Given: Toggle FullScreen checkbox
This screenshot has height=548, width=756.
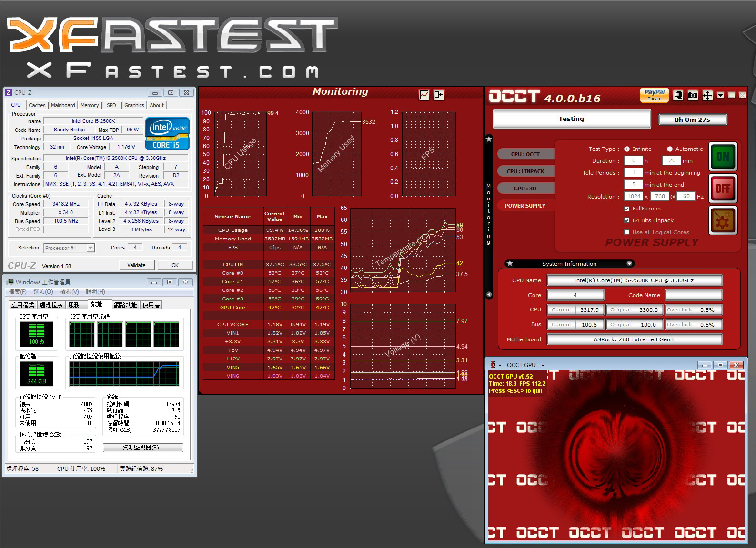Looking at the screenshot, I should click(x=627, y=209).
